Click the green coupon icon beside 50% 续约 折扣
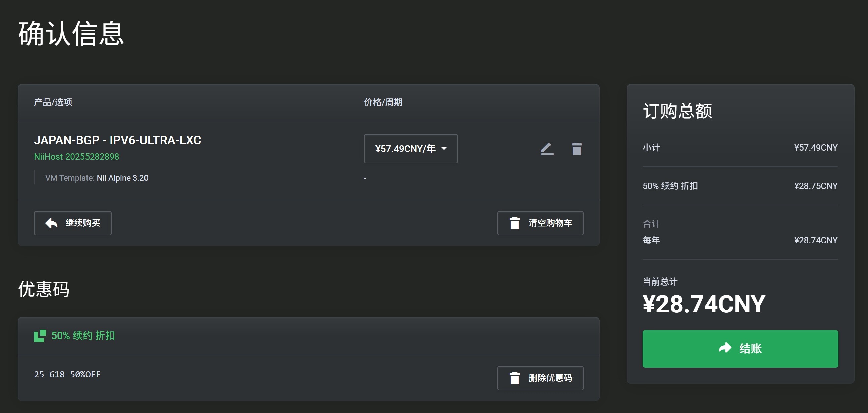 pyautogui.click(x=40, y=336)
